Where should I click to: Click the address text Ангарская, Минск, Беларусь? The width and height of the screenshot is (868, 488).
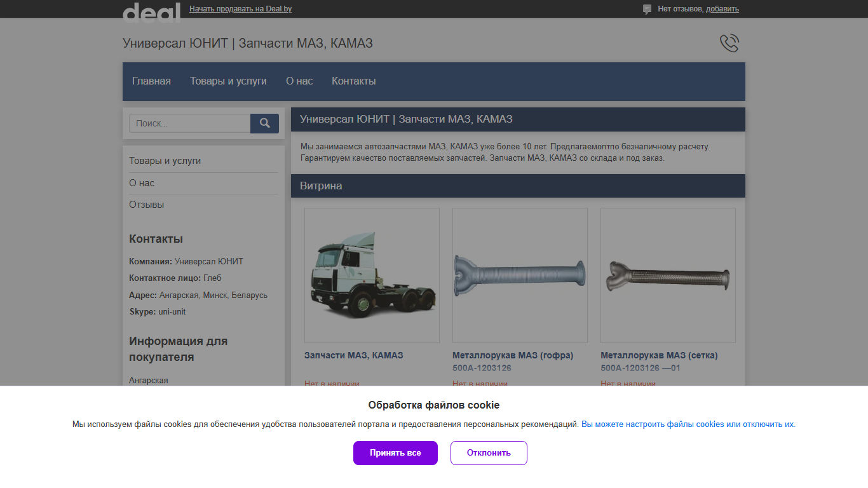pyautogui.click(x=214, y=295)
